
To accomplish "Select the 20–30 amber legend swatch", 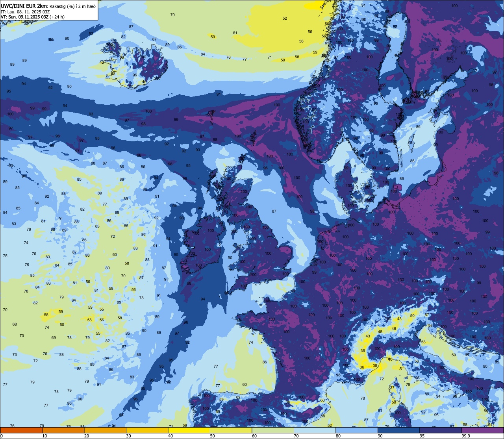I will pyautogui.click(x=105, y=430).
